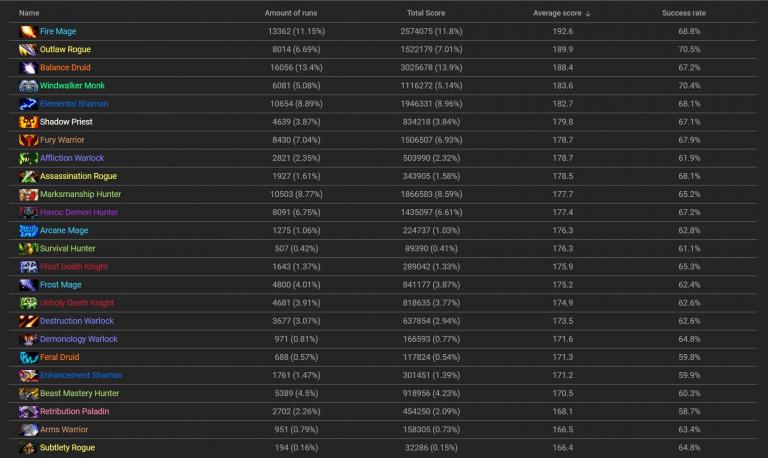Click the Feral Druid spec icon
768x458 pixels.
pos(28,358)
